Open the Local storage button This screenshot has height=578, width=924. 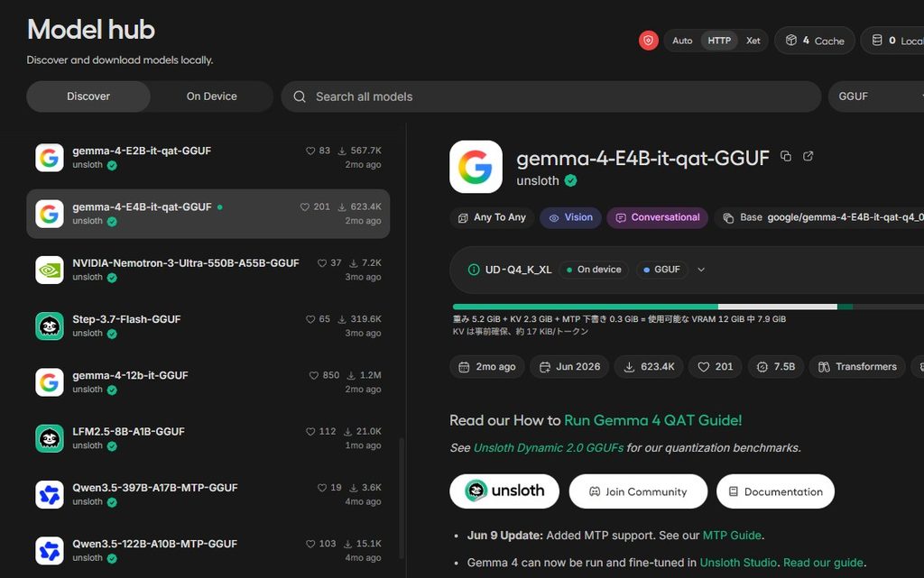coord(893,41)
